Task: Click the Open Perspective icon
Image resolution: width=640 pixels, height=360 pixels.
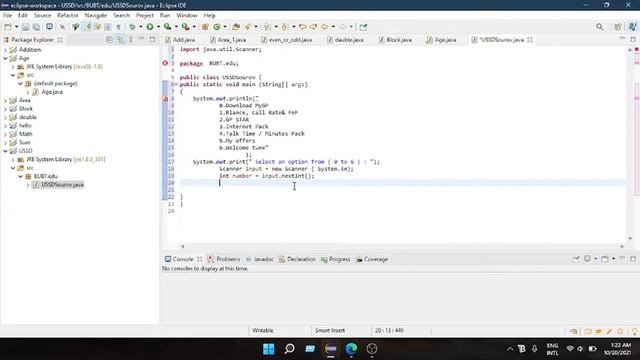Action: click(x=618, y=27)
